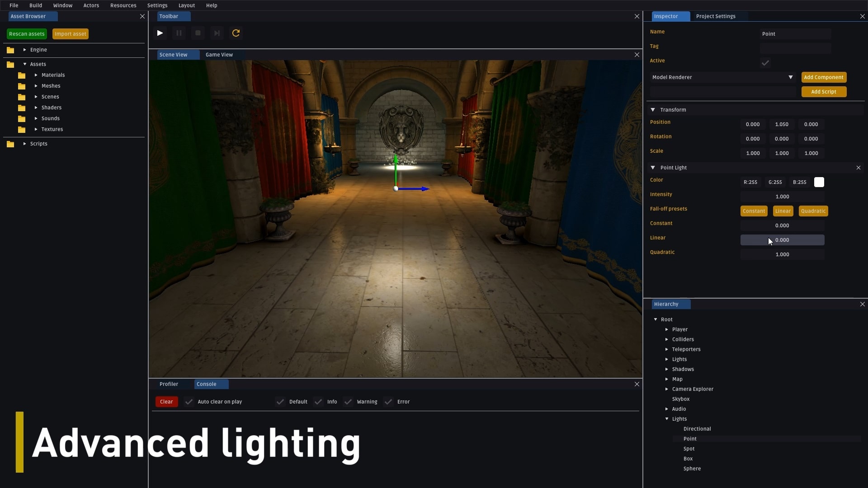This screenshot has height=488, width=868.
Task: Click the Rescan assets button
Action: tap(27, 34)
